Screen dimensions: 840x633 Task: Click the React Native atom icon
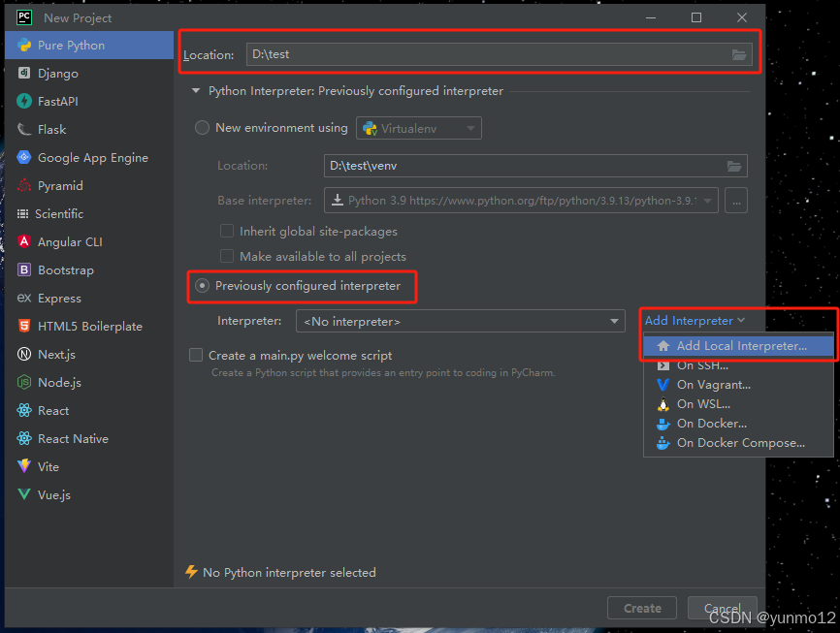pyautogui.click(x=24, y=438)
